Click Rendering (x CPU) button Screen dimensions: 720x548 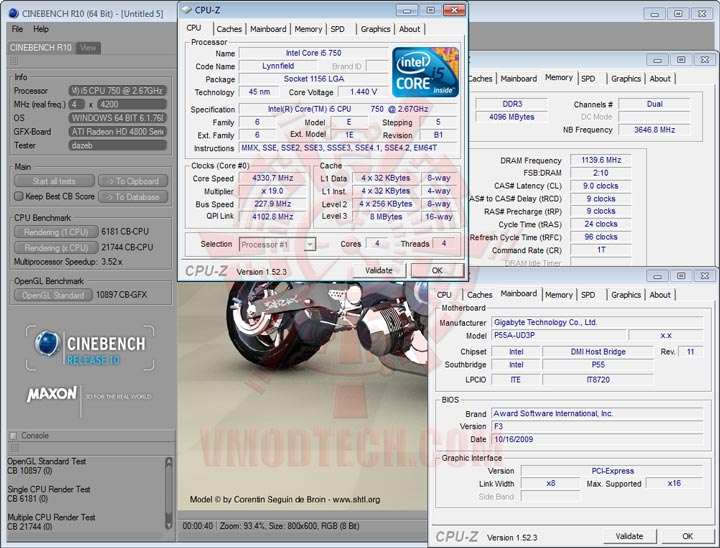56,248
